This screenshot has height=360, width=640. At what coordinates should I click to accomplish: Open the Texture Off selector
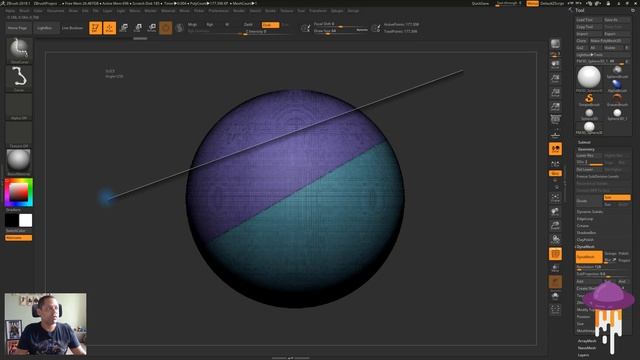(x=19, y=135)
